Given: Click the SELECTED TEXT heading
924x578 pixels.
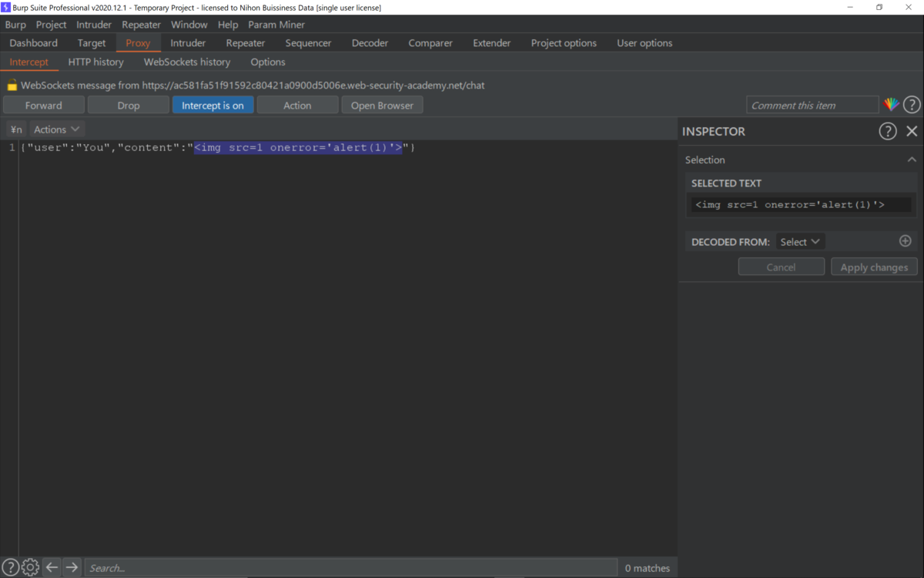Looking at the screenshot, I should pos(726,183).
